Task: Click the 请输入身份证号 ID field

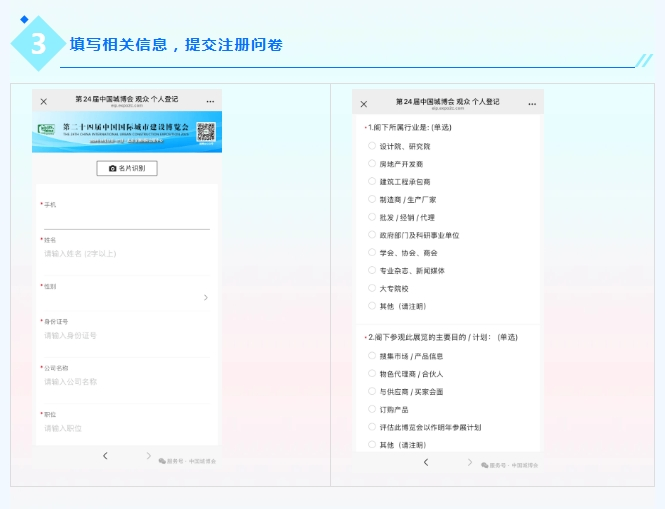Action: coord(127,336)
